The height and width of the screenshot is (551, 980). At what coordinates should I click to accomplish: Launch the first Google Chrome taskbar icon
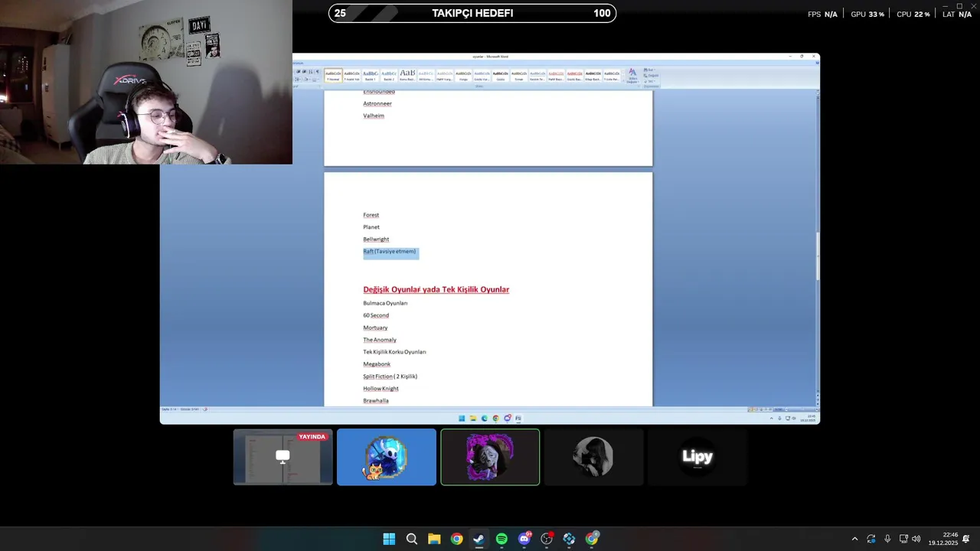pos(456,539)
